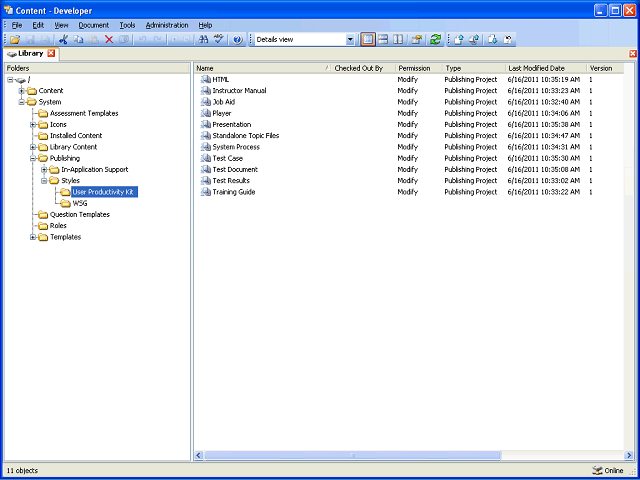The width and height of the screenshot is (640, 480).
Task: Run the ABC spell check tool
Action: (219, 40)
